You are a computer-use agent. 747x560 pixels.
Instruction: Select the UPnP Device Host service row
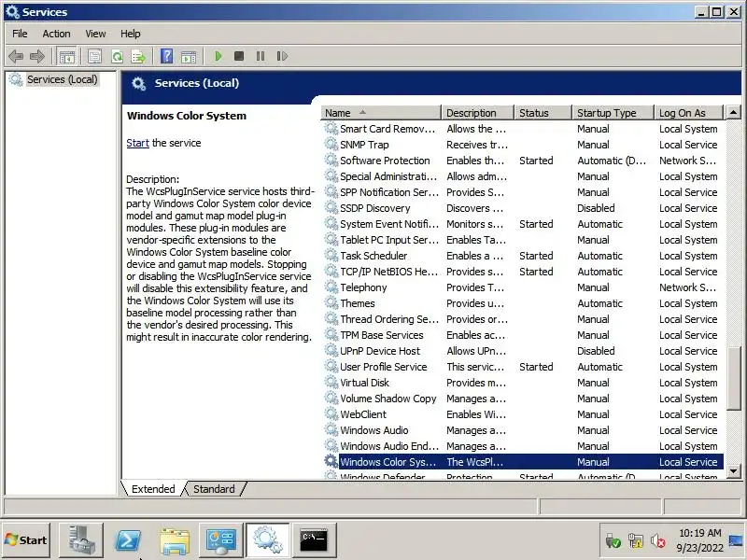coord(522,351)
